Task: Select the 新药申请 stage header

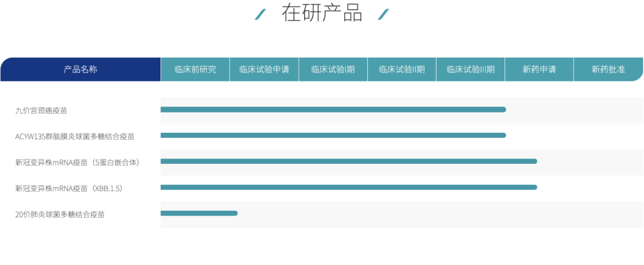Action: [x=539, y=69]
